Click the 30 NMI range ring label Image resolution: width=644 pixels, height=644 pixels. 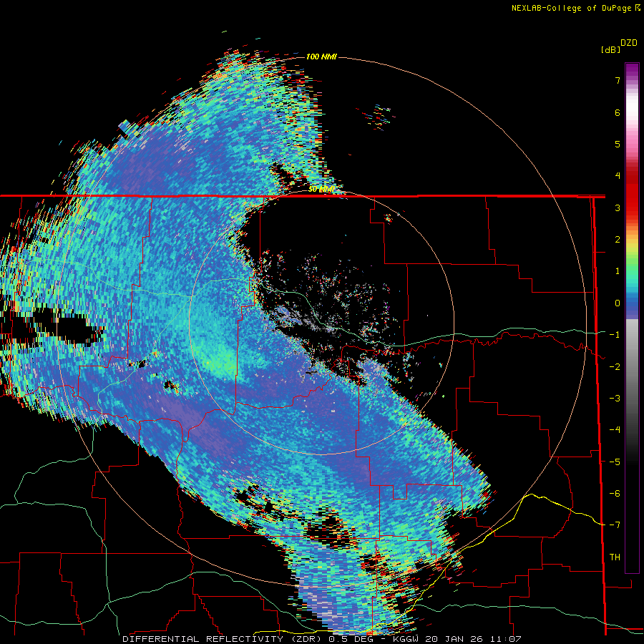[x=321, y=189]
